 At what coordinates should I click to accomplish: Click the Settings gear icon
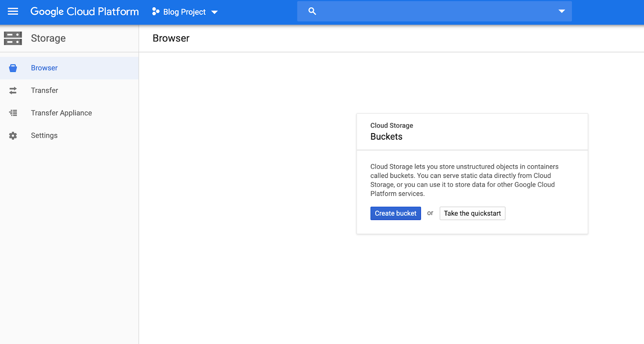13,136
